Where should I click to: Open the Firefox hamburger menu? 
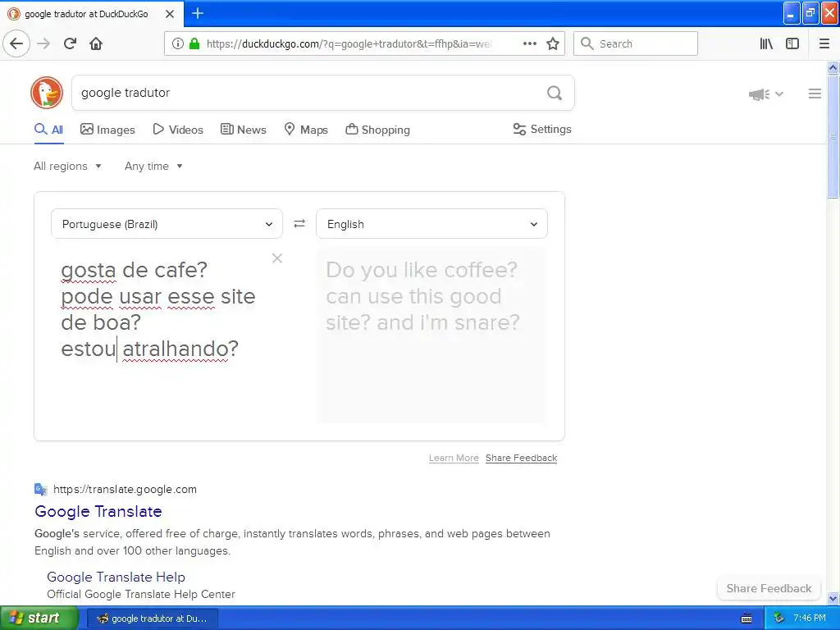coord(824,43)
